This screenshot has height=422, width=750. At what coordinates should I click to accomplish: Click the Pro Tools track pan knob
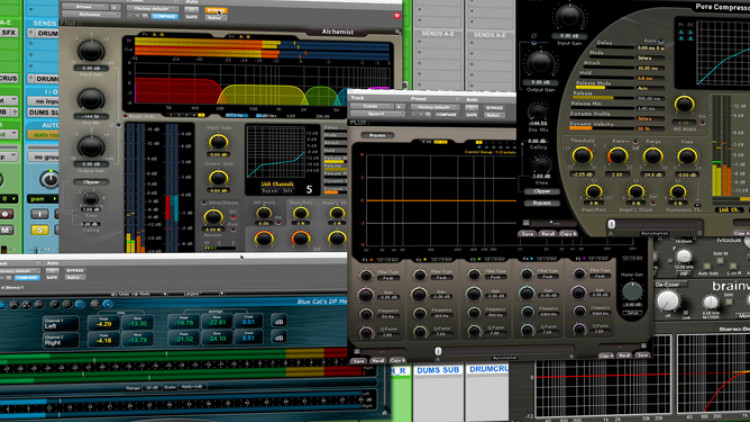(49, 178)
